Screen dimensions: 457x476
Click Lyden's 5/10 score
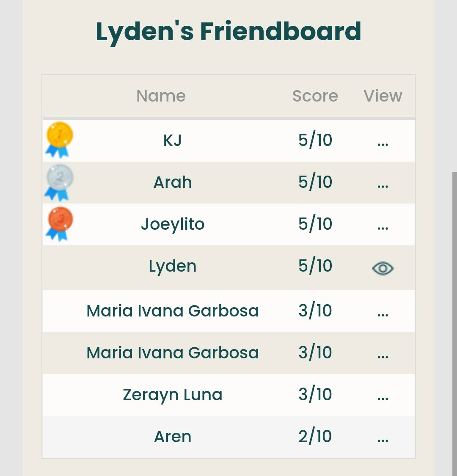(x=315, y=266)
